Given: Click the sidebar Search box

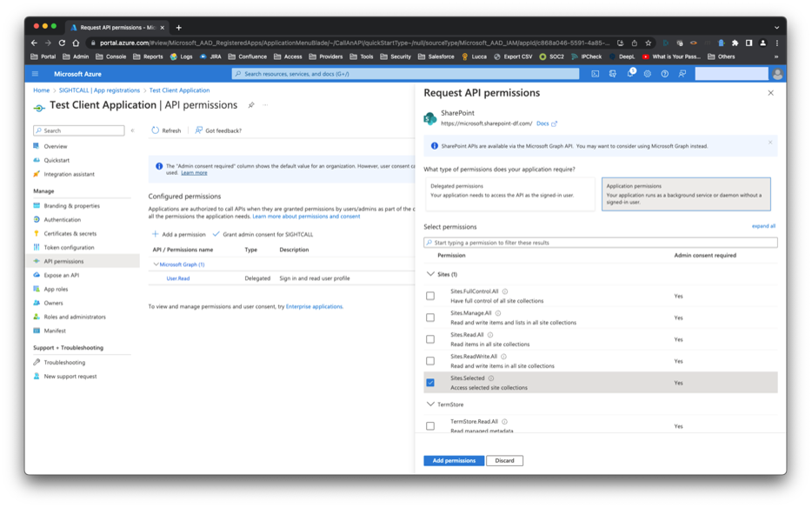Looking at the screenshot, I should (x=79, y=130).
